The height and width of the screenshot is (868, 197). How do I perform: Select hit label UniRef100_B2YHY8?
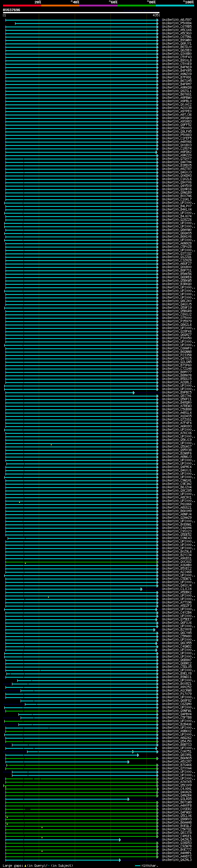tap(176, 630)
